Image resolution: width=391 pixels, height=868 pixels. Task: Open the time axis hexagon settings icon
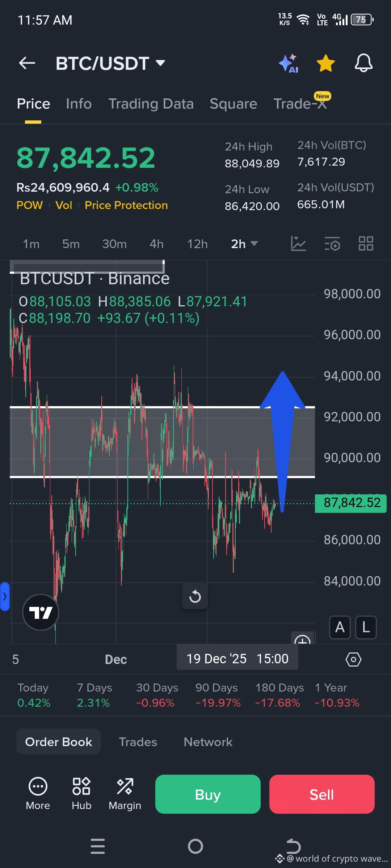click(x=353, y=659)
